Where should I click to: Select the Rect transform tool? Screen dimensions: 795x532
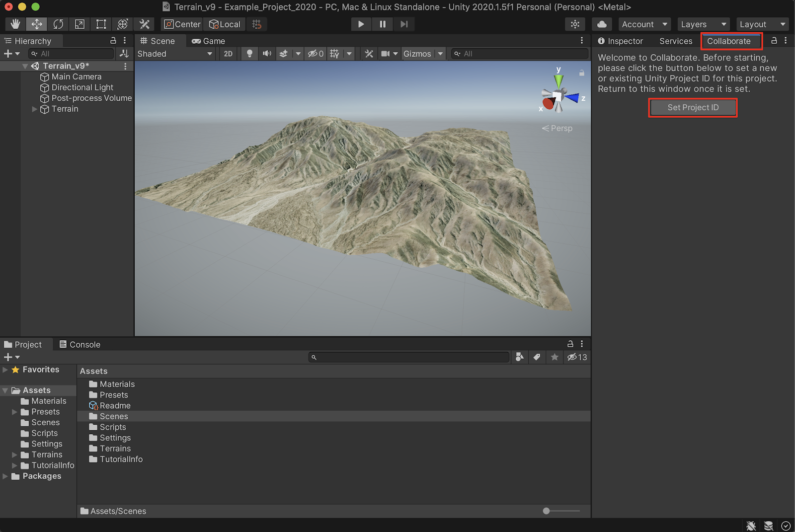click(x=101, y=24)
